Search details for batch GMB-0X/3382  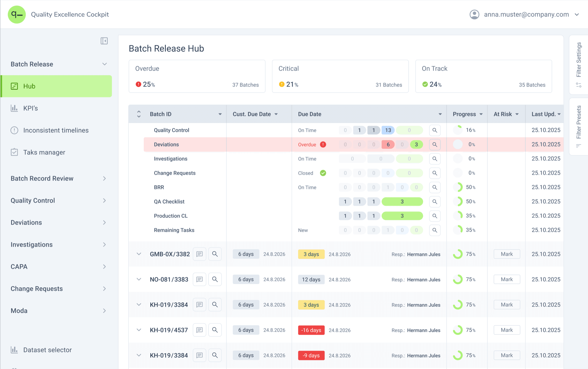pos(215,254)
